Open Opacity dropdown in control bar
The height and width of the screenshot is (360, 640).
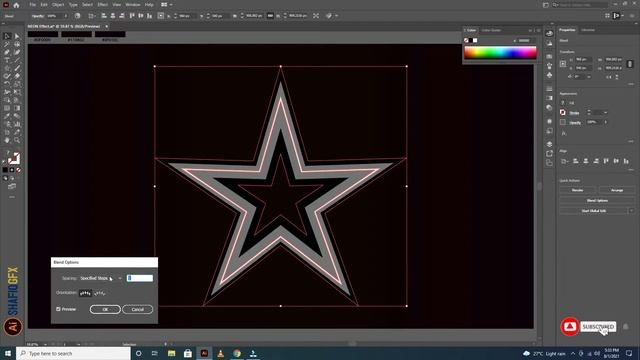(66, 16)
